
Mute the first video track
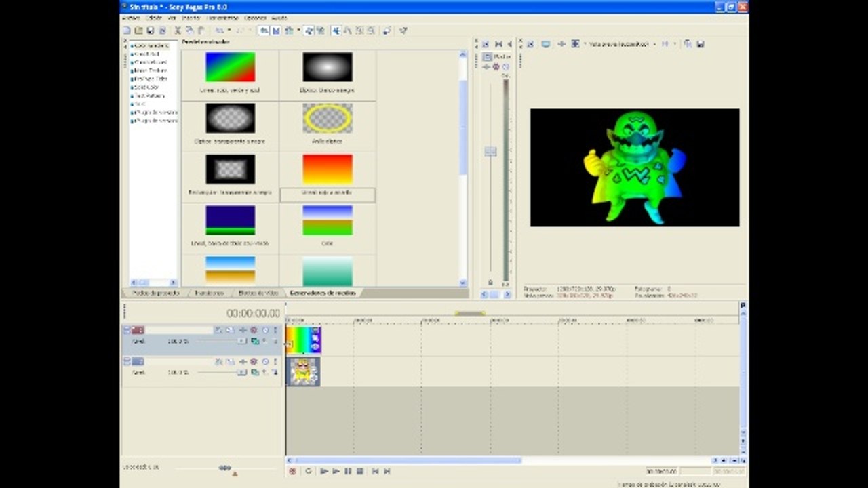click(x=265, y=330)
